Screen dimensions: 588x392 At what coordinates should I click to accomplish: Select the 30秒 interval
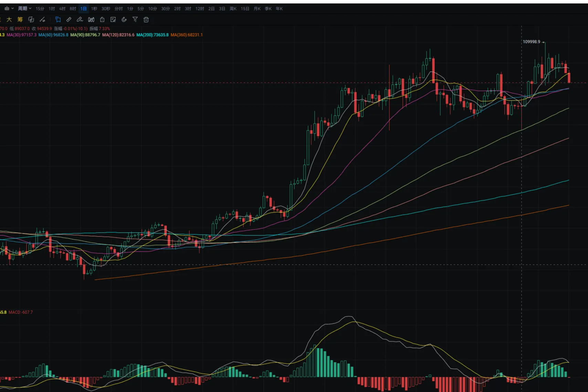(106, 9)
